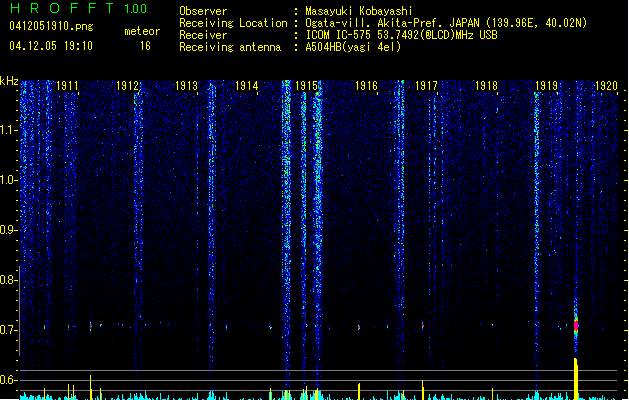This screenshot has height=400, width=629.
Task: Click time axis marker 1918
Action: 486,85
